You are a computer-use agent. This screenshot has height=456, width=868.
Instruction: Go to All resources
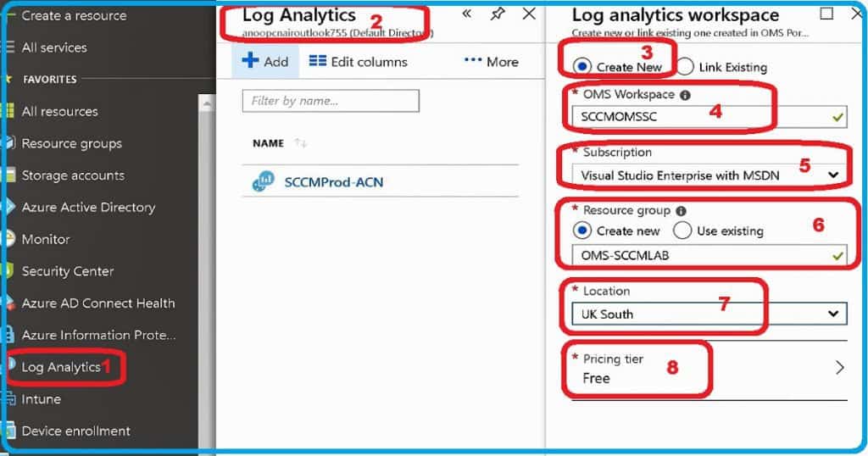point(60,111)
